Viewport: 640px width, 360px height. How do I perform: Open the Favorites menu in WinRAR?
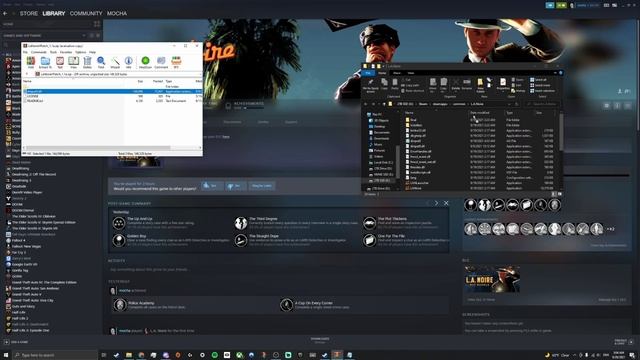(x=66, y=52)
